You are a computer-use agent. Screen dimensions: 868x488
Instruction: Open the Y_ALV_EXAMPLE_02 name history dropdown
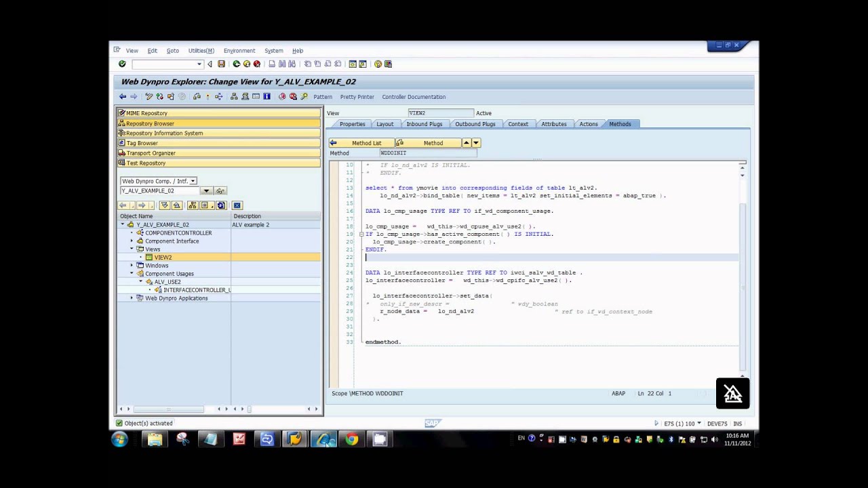(206, 191)
